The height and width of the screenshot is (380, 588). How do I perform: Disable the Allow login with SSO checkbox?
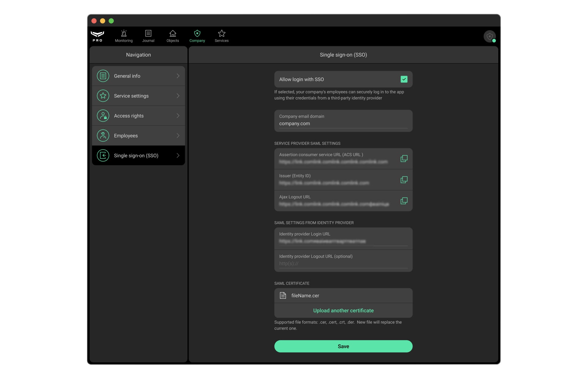pyautogui.click(x=404, y=79)
